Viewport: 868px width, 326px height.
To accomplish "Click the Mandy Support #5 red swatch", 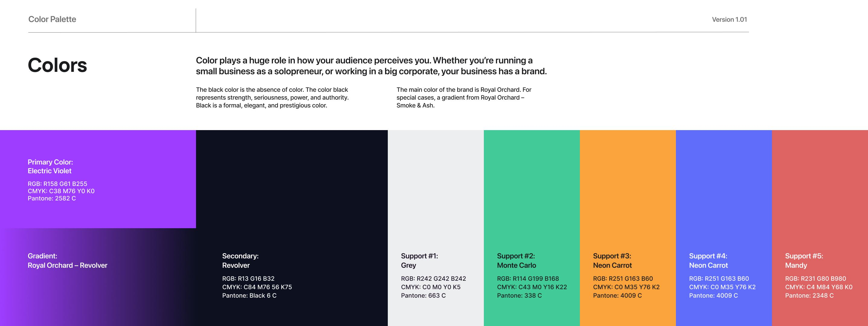I will [820, 228].
